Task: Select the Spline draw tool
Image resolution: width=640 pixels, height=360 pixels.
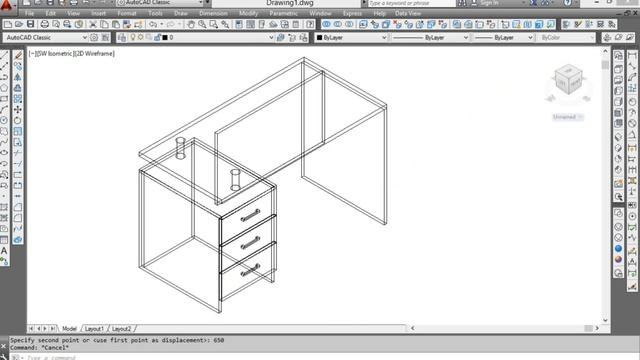Action: click(x=4, y=142)
